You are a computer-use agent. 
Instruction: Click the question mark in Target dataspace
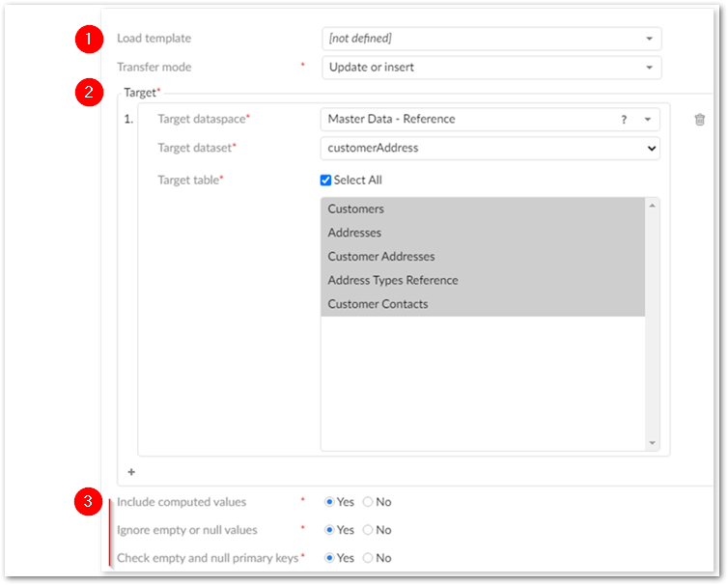click(x=624, y=120)
